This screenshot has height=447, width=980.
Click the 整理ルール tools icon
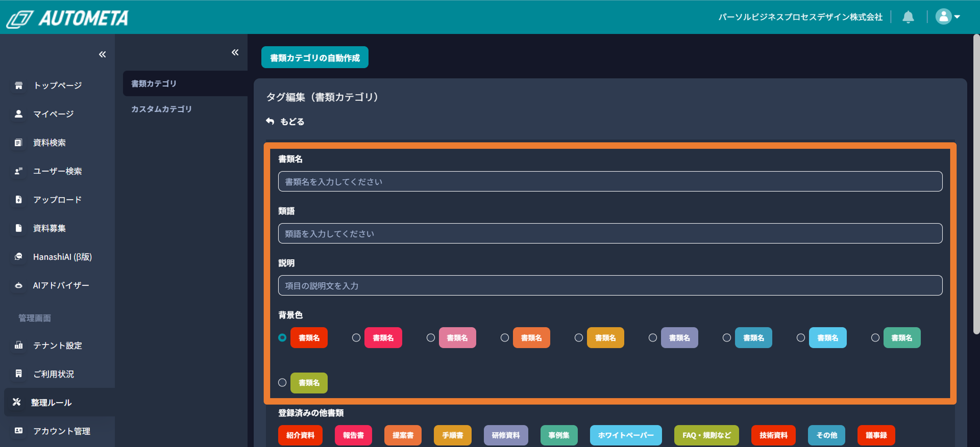[16, 402]
